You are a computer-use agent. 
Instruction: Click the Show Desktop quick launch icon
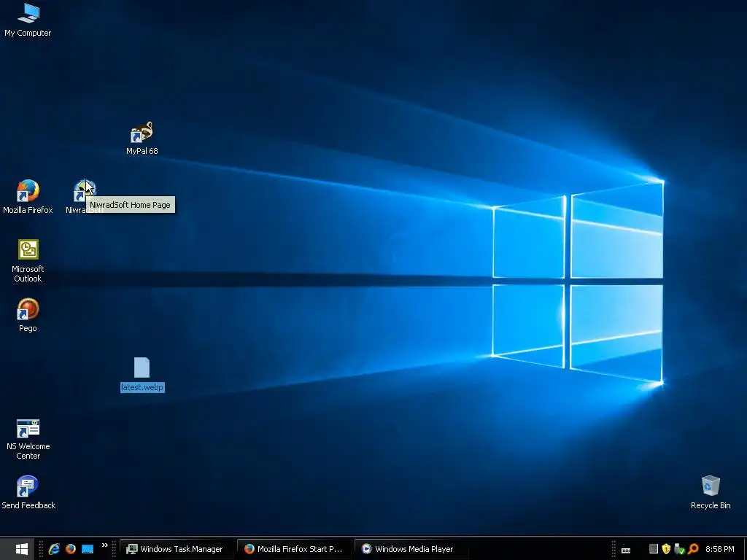88,549
